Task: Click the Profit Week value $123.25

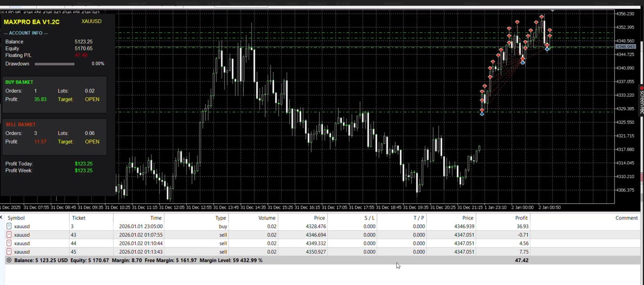Action: tap(84, 170)
